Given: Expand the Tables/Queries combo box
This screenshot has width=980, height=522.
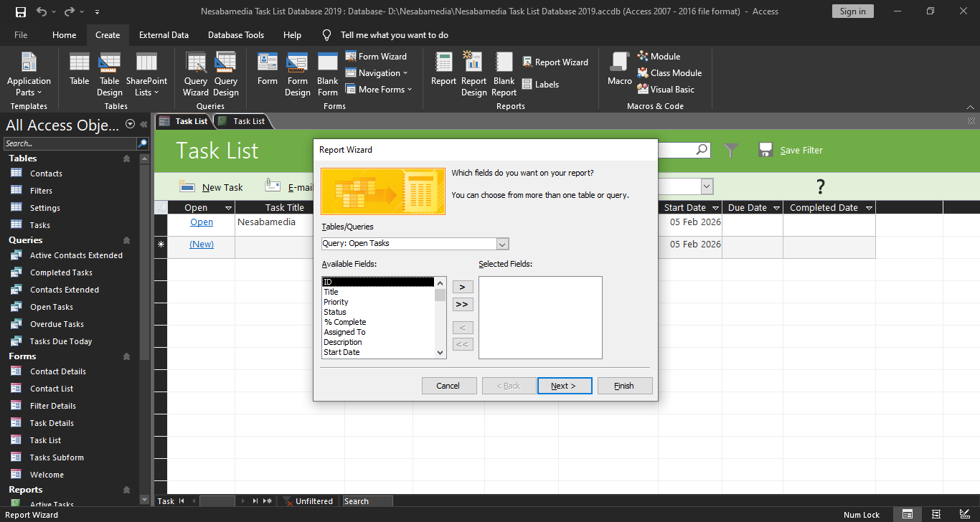Looking at the screenshot, I should 502,244.
